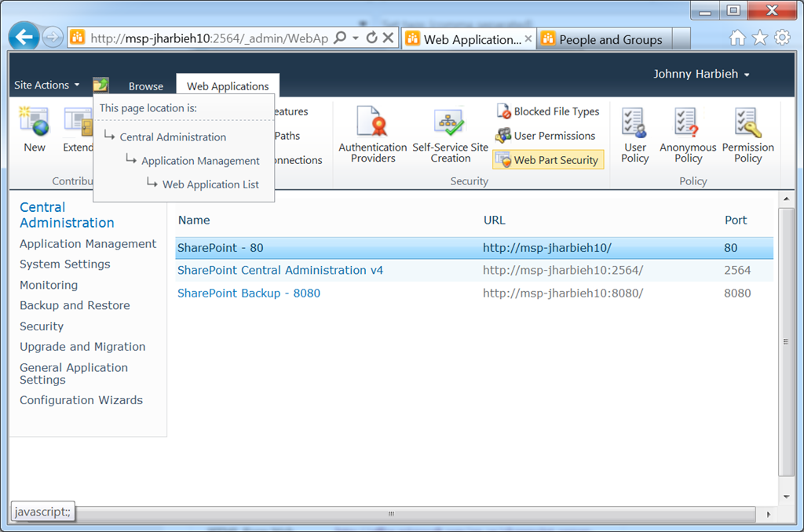Screen dimensions: 804x532
Task: Click the vertical scrollbar thumb
Action: pos(787,341)
